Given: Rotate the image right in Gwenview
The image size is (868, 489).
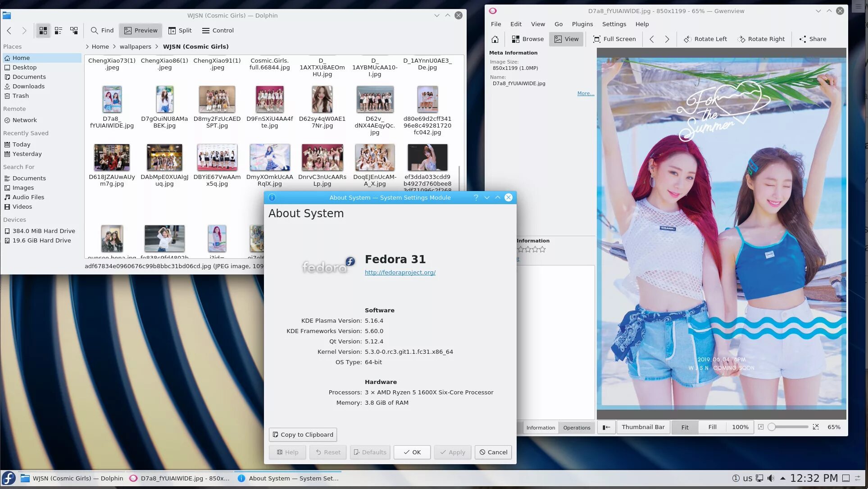Looking at the screenshot, I should pos(761,39).
